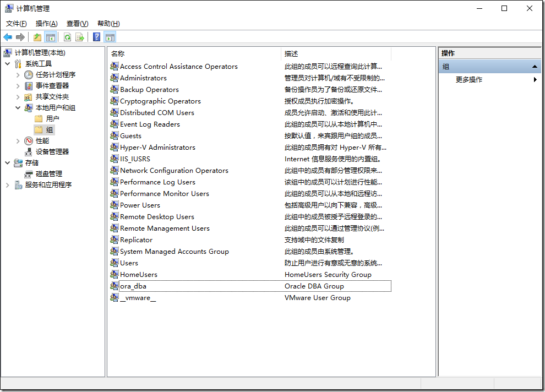Click the Event Viewer icon in the tree
Screen dimensions: 545x392
(x=29, y=86)
